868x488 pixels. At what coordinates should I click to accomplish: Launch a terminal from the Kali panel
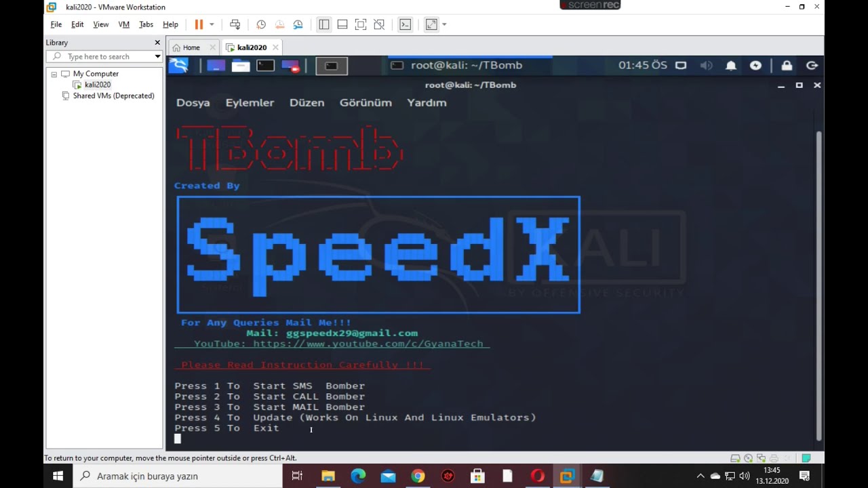point(265,66)
